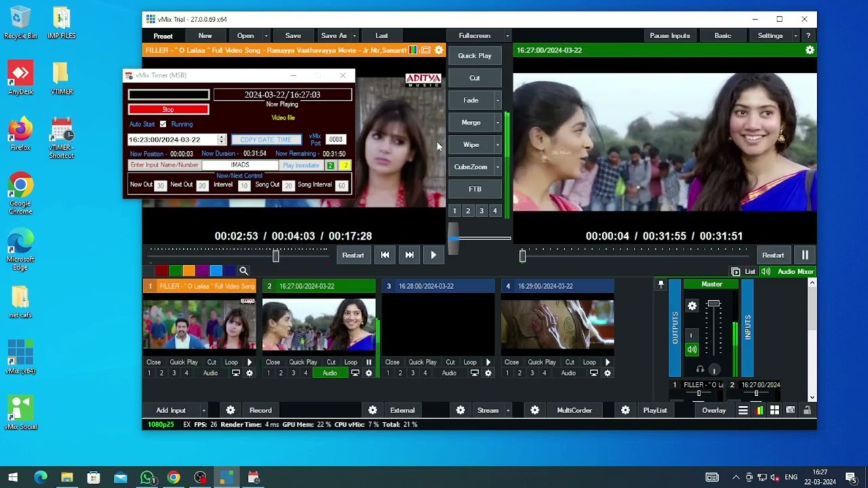Viewport: 868px width, 488px height.
Task: Open Stream settings gear
Action: point(460,410)
